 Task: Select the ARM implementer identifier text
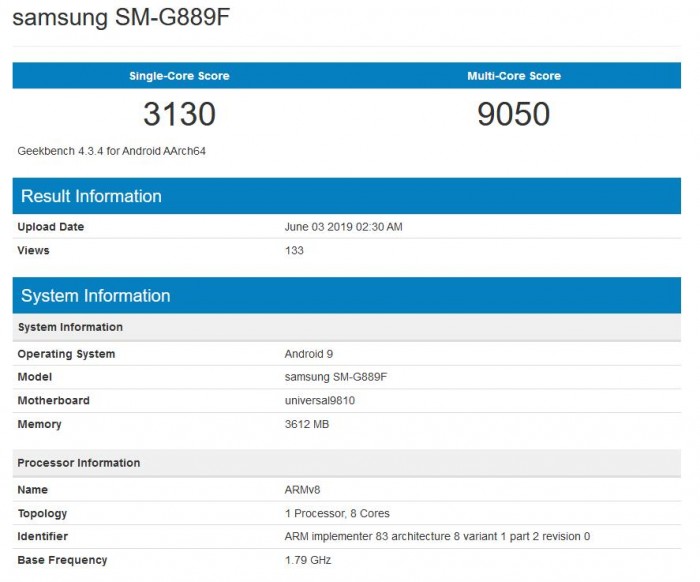tap(437, 537)
